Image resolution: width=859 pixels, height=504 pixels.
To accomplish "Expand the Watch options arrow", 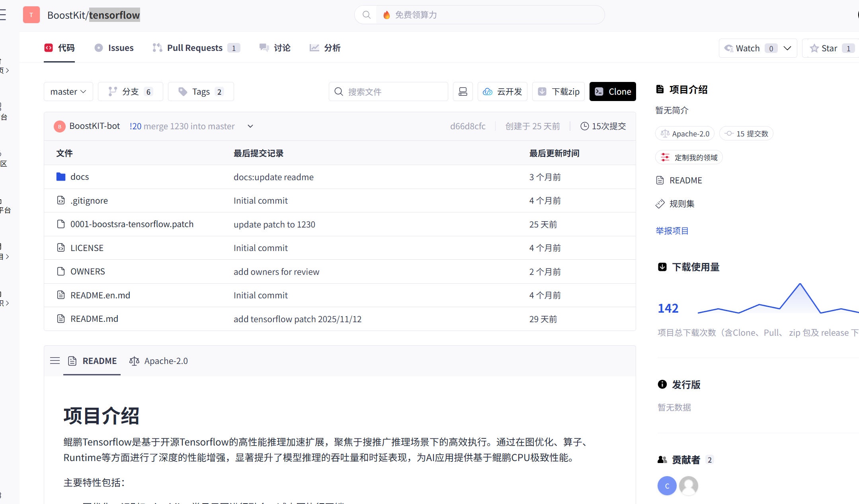I will 787,48.
